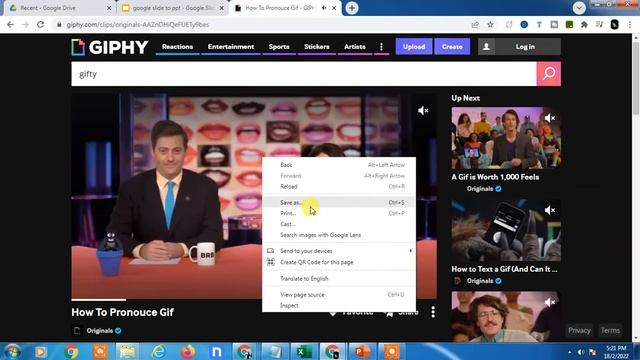The width and height of the screenshot is (640, 360).
Task: Open the Entertainment category
Action: (x=231, y=47)
